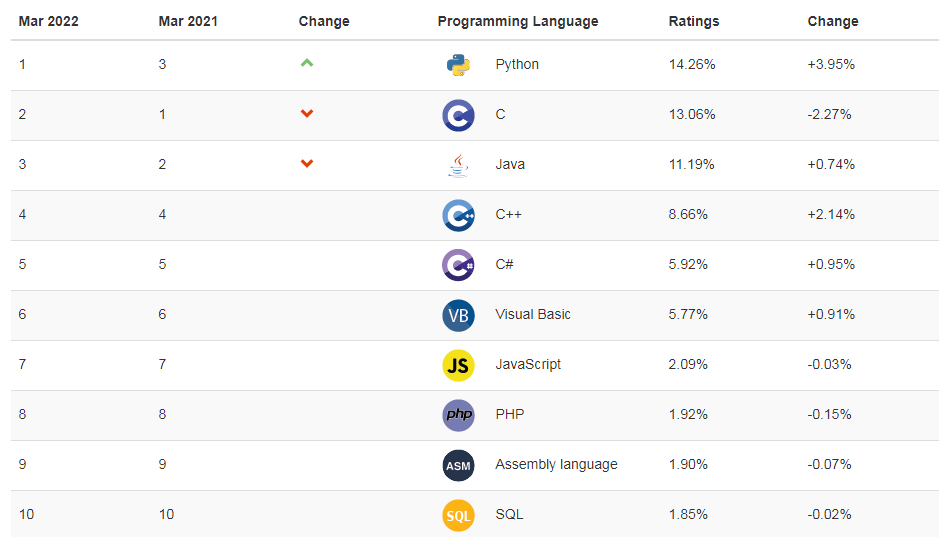The width and height of the screenshot is (950, 537).
Task: Click the green up arrow for Python
Action: click(x=307, y=63)
